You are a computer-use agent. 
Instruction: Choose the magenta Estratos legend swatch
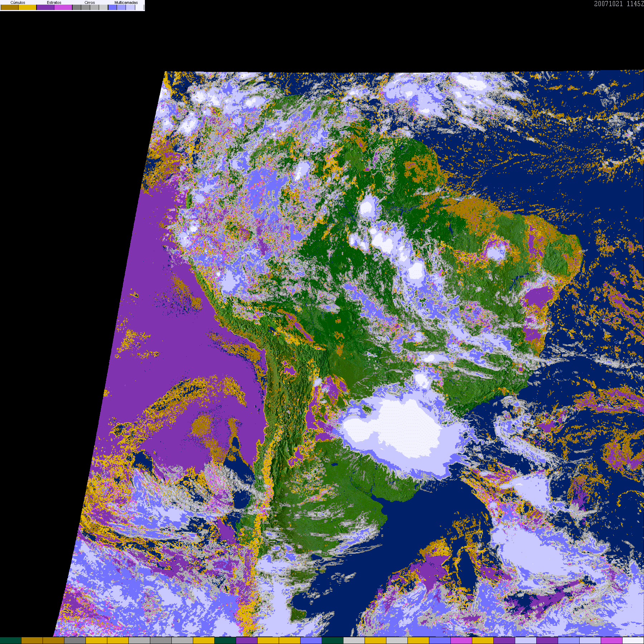(x=63, y=8)
